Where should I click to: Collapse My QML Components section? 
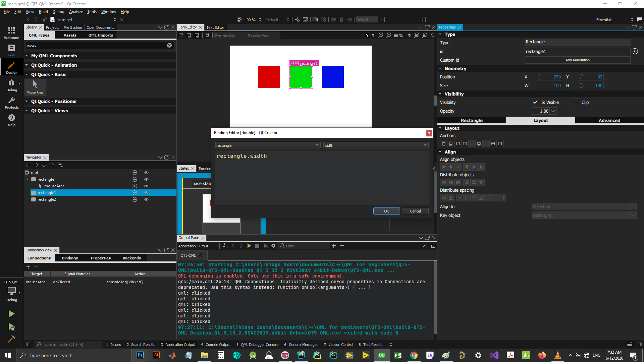26,56
